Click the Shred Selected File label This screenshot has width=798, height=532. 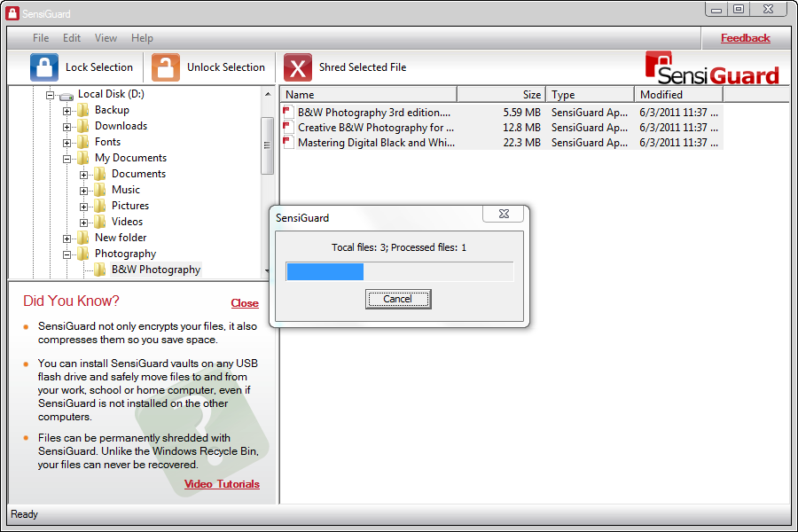(363, 67)
